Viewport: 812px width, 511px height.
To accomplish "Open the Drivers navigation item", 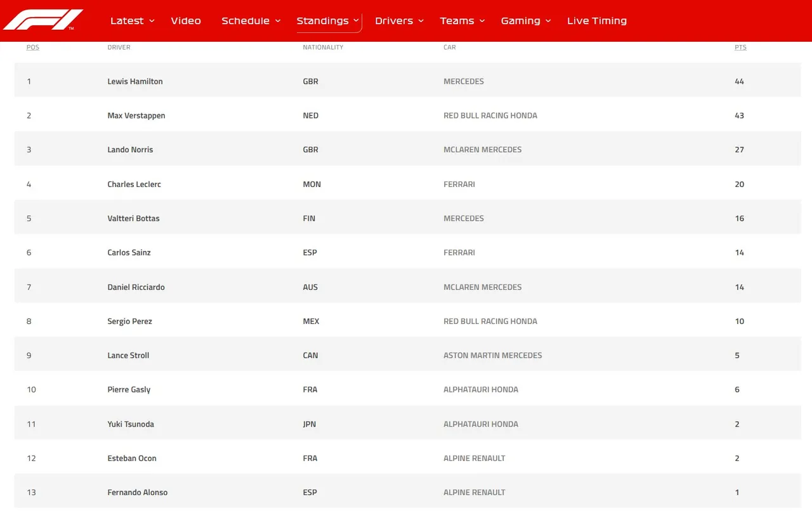I will click(394, 21).
